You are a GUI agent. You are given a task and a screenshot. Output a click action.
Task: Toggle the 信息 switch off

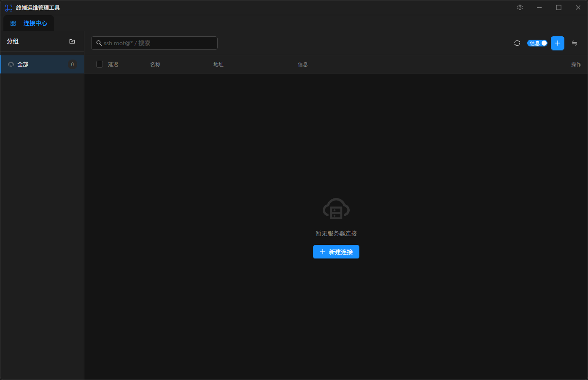pyautogui.click(x=537, y=43)
